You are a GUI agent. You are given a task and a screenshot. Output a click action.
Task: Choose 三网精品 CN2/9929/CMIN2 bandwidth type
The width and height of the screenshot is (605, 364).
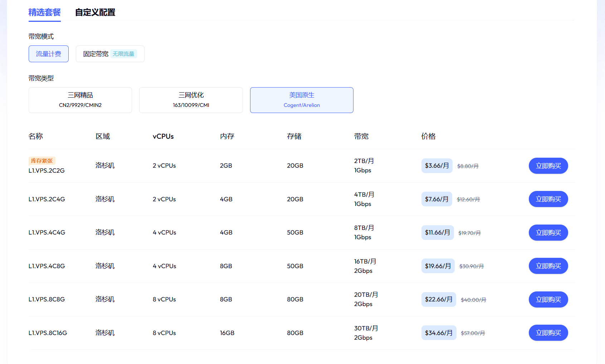[x=80, y=100]
